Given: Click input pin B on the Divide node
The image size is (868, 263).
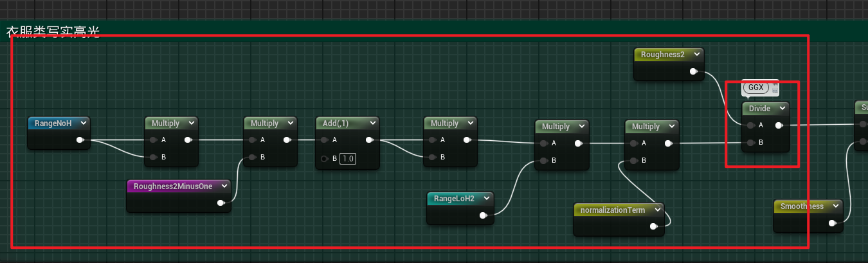Looking at the screenshot, I should point(748,142).
